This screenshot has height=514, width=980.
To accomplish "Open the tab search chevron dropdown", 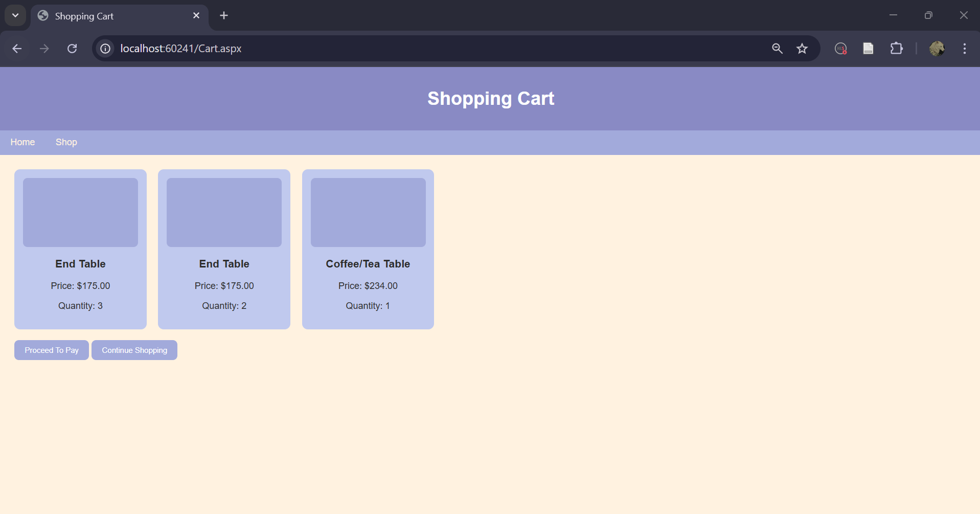I will (15, 15).
